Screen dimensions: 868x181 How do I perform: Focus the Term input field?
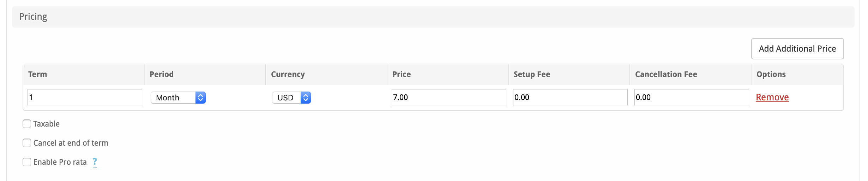click(x=85, y=97)
